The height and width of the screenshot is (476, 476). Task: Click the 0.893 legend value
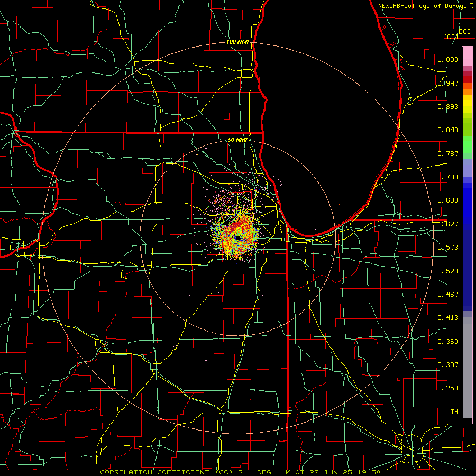point(448,106)
